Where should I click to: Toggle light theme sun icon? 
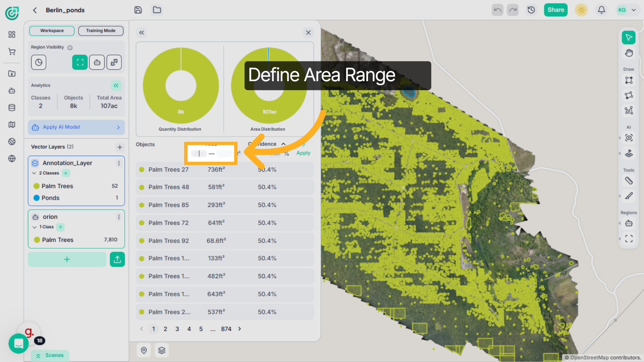pyautogui.click(x=581, y=10)
